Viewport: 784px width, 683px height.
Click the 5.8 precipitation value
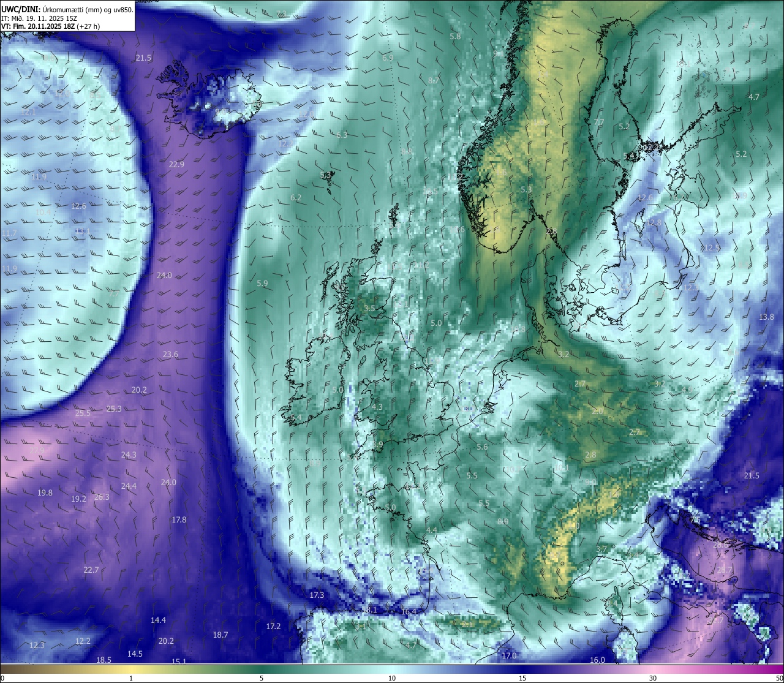coord(455,37)
